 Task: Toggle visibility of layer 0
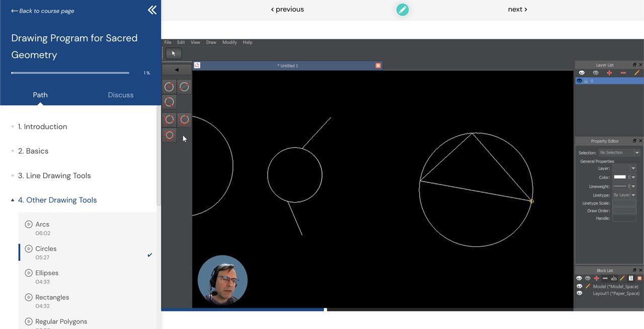(x=579, y=81)
